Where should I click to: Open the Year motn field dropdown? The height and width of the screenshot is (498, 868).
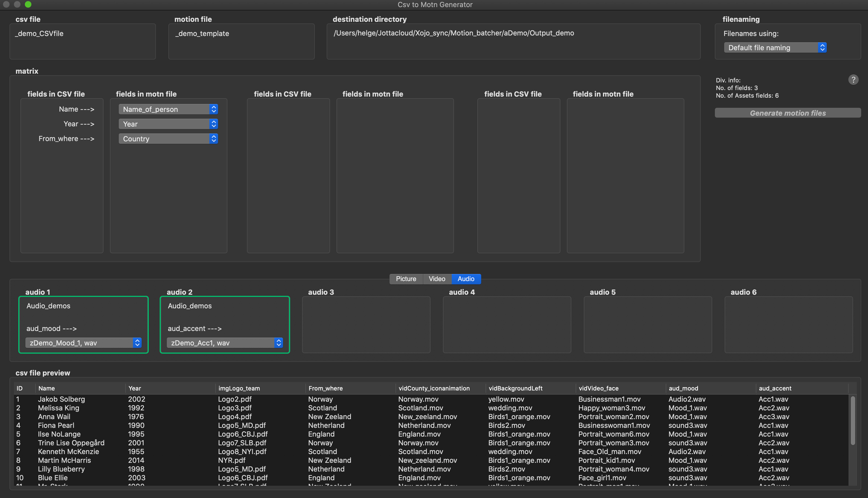click(168, 124)
